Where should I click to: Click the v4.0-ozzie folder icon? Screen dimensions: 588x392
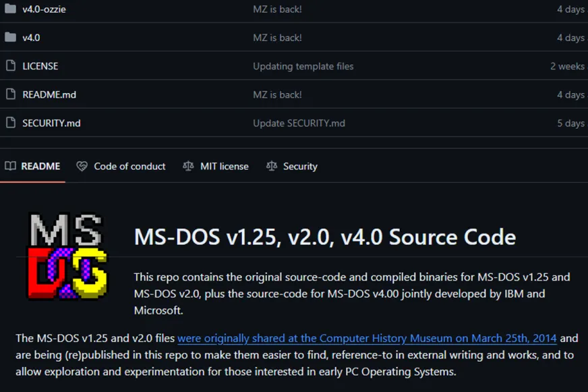click(11, 9)
